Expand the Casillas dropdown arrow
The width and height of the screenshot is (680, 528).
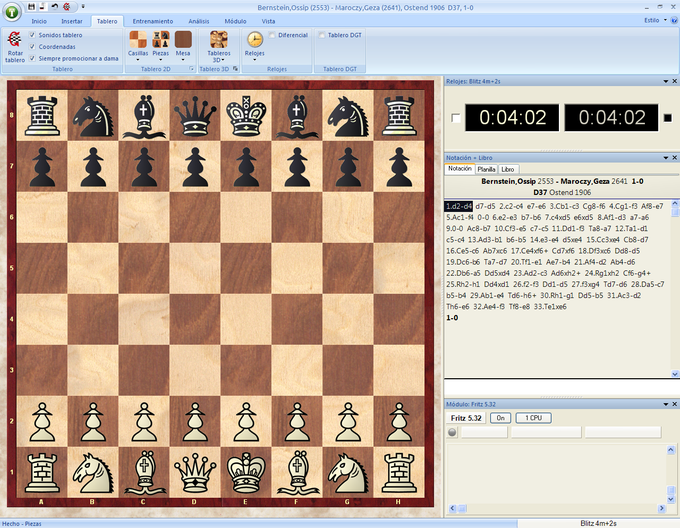point(138,60)
